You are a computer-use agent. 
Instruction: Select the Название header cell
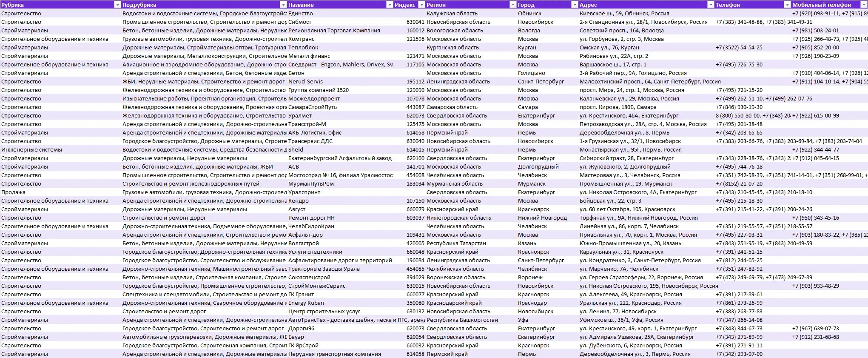340,5
